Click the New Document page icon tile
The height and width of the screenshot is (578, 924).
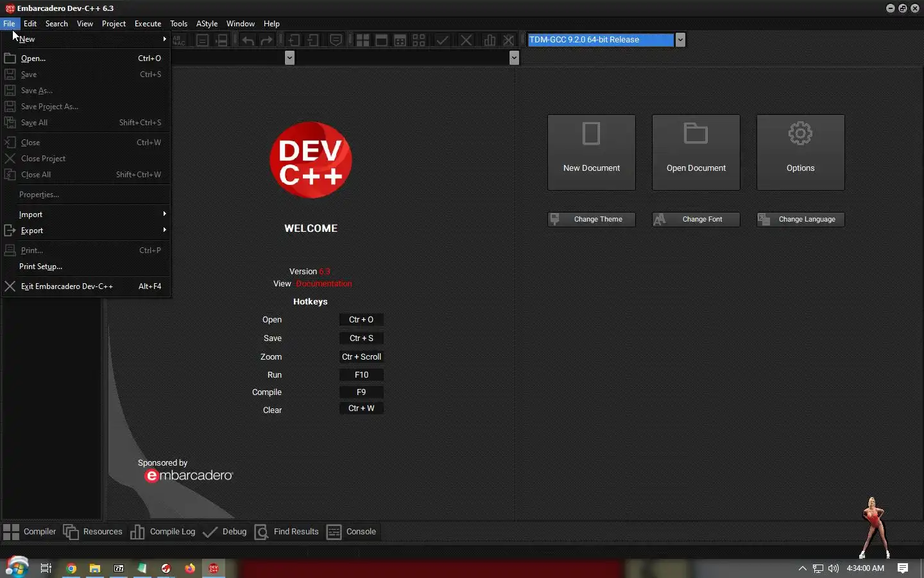(591, 152)
